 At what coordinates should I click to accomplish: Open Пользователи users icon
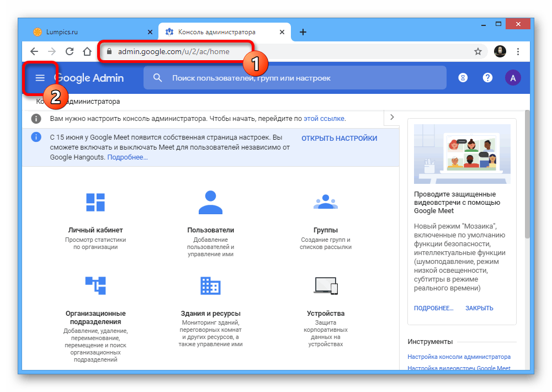coord(210,202)
